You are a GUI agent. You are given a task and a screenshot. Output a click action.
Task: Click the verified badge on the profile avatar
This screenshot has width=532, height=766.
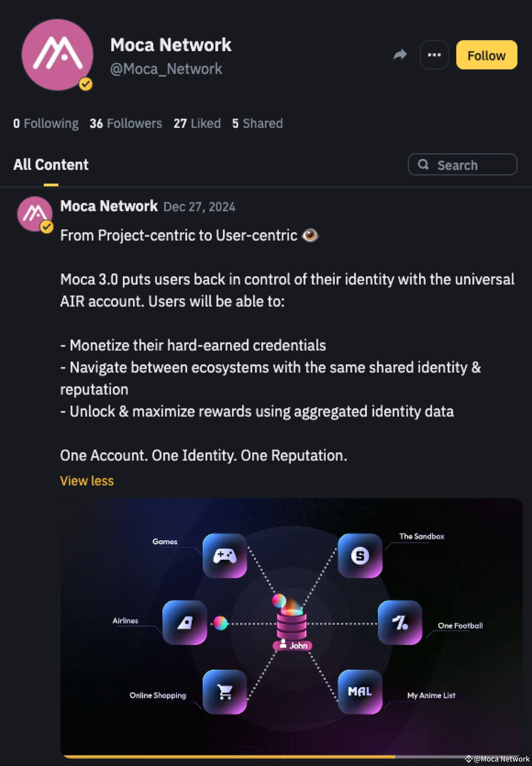pyautogui.click(x=86, y=84)
